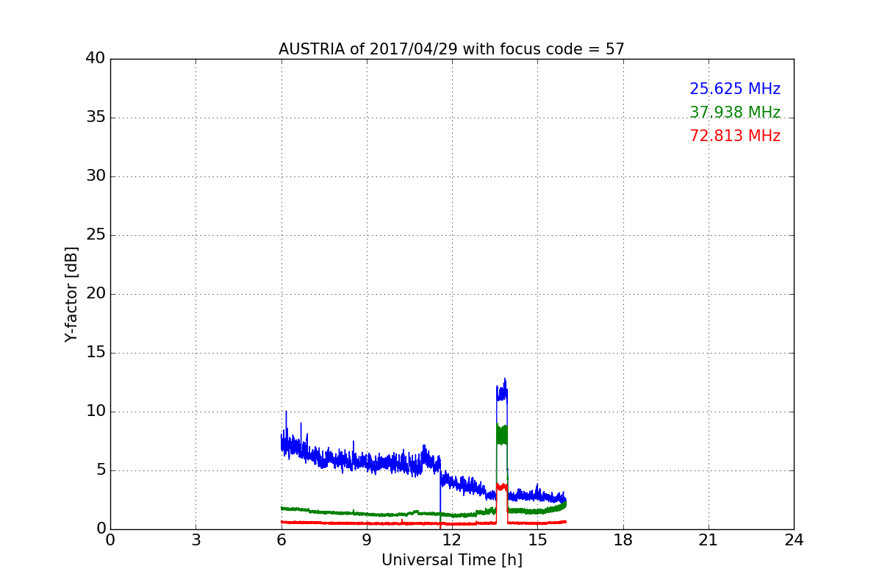Select the green '37.938 MHz' legend label

[735, 112]
